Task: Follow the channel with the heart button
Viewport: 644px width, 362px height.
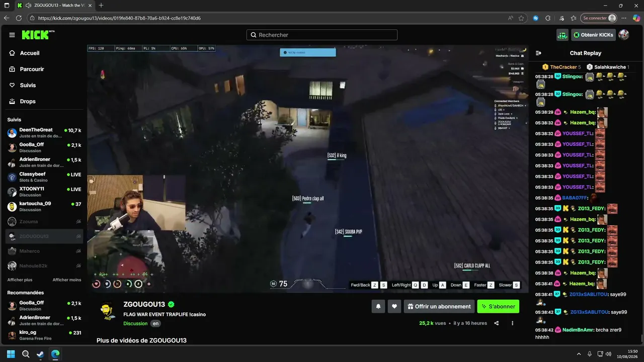Action: pos(394,306)
